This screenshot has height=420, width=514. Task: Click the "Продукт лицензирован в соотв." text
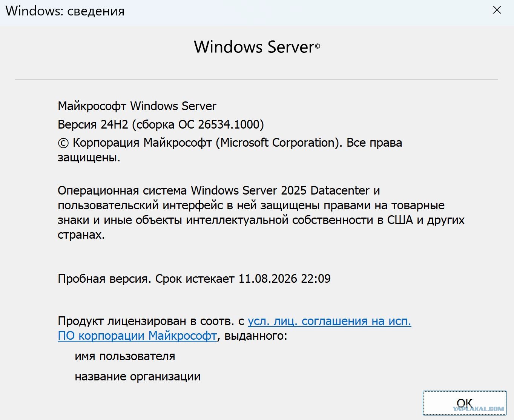tap(146, 321)
